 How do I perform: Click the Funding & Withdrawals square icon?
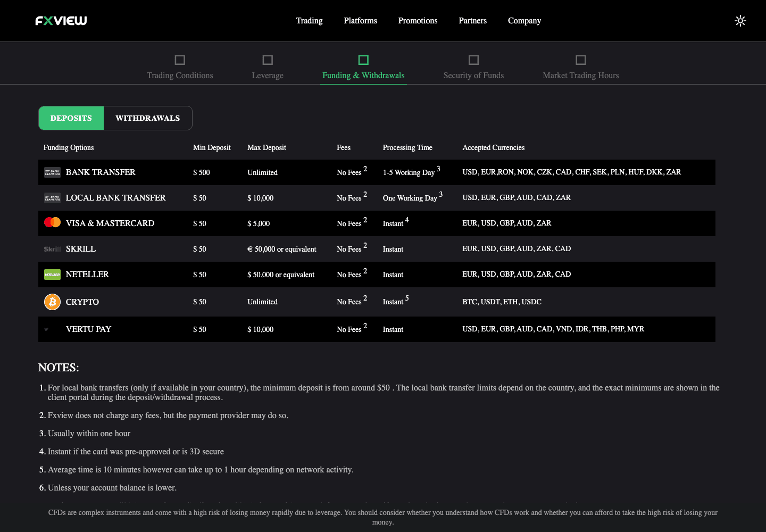363,60
